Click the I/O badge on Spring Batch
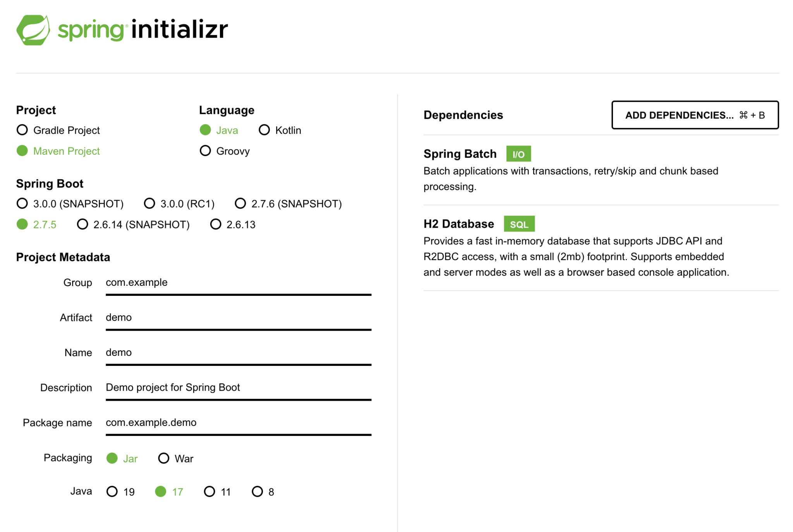 518,154
